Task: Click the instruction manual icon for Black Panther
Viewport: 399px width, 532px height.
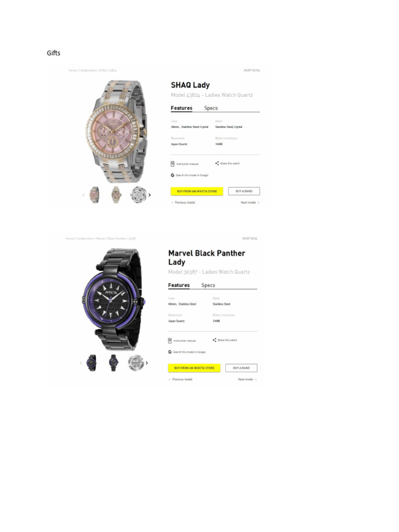Action: coord(170,341)
